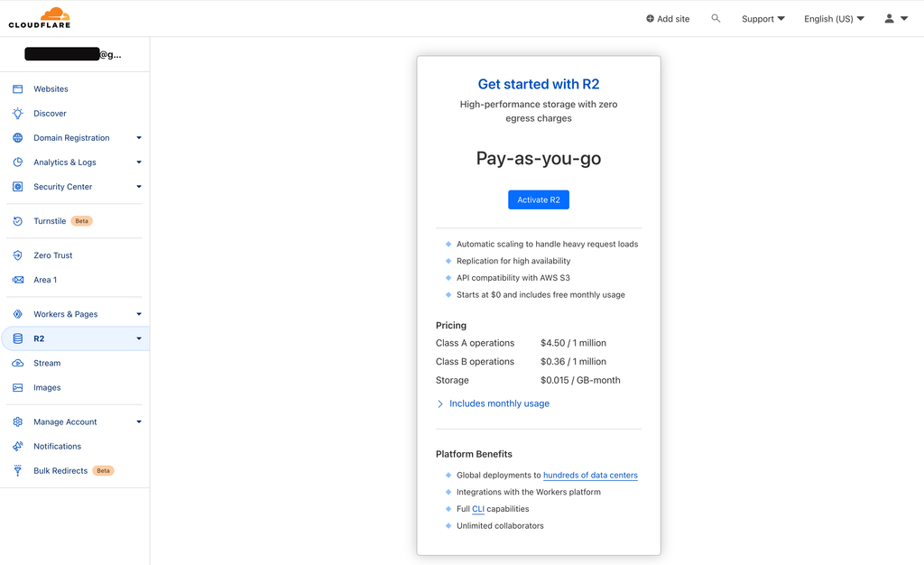
Task: Select the Bulk Redirects sidebar icon
Action: 17,470
